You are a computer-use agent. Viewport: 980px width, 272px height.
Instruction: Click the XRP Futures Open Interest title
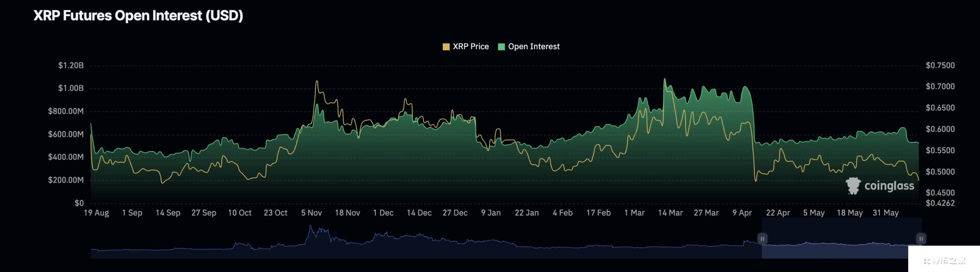[x=138, y=16]
